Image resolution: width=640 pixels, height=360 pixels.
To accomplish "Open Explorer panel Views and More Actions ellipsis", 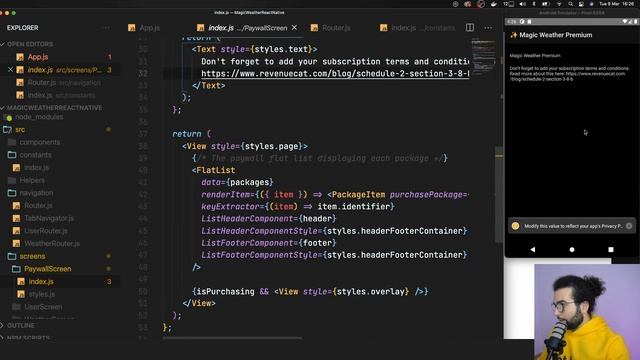I will [x=105, y=28].
